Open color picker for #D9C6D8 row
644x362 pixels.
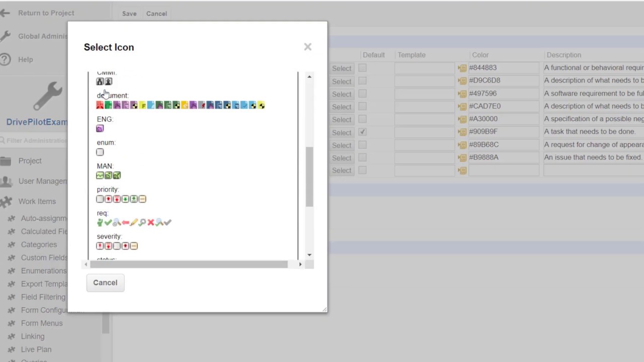[x=462, y=81]
